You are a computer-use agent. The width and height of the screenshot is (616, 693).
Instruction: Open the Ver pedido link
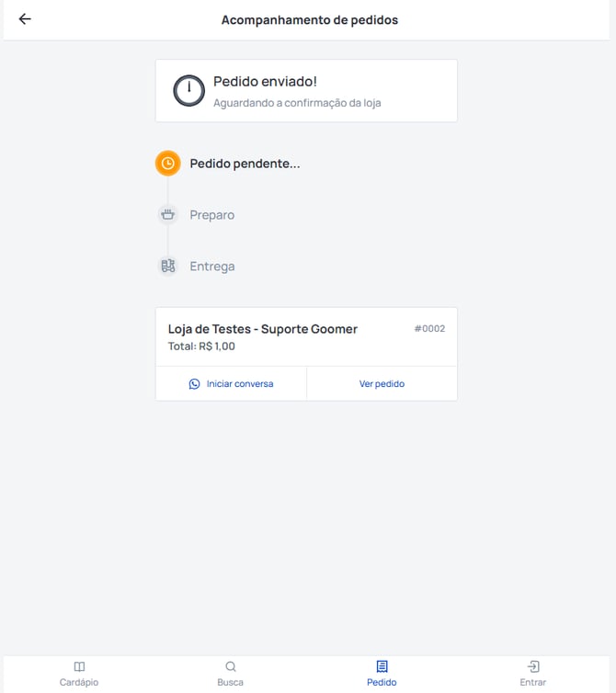(382, 384)
